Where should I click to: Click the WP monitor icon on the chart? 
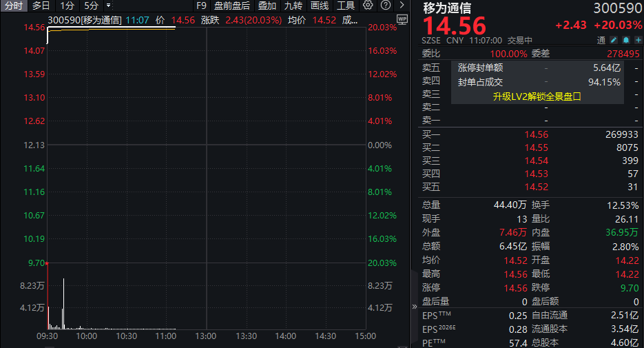(402, 19)
